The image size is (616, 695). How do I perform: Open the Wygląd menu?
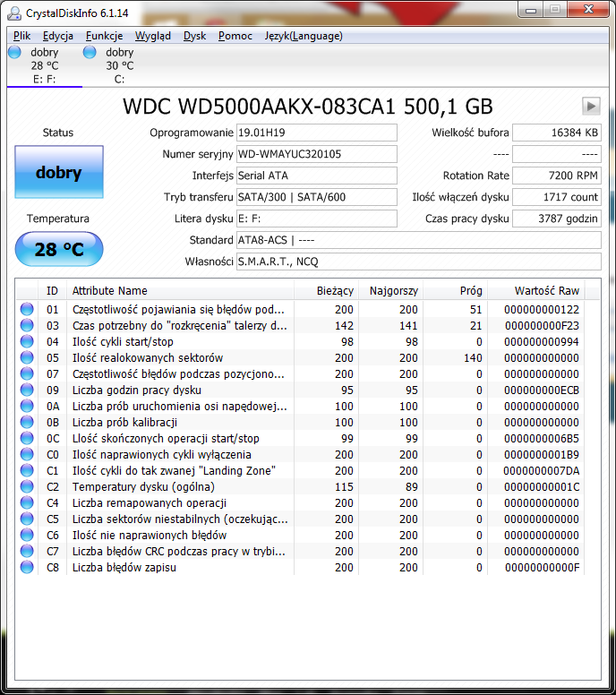point(153,36)
